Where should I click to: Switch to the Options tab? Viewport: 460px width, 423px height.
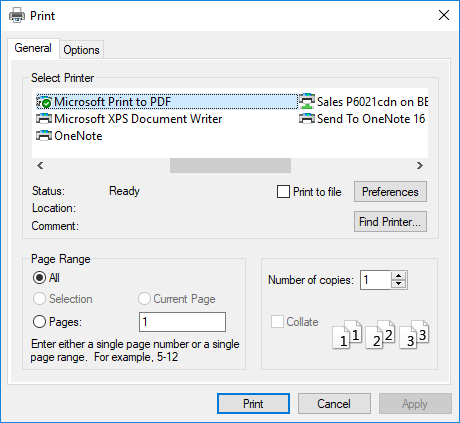click(x=82, y=50)
